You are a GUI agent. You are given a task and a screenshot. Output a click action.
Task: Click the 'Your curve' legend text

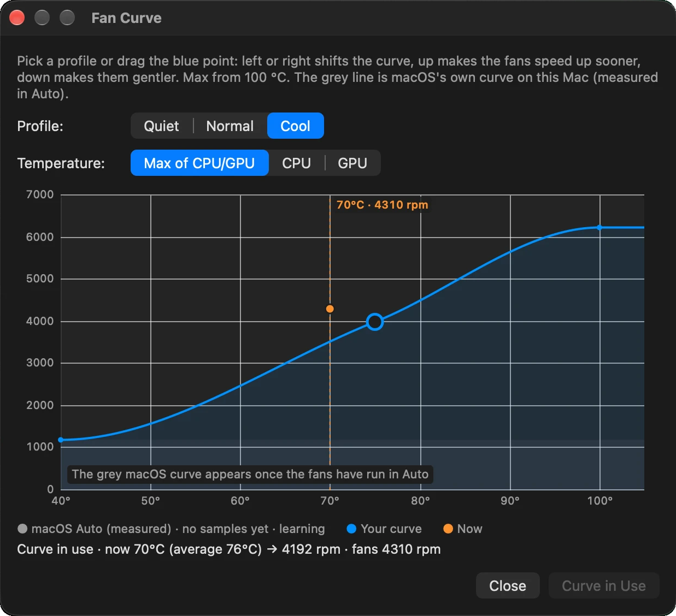(391, 529)
